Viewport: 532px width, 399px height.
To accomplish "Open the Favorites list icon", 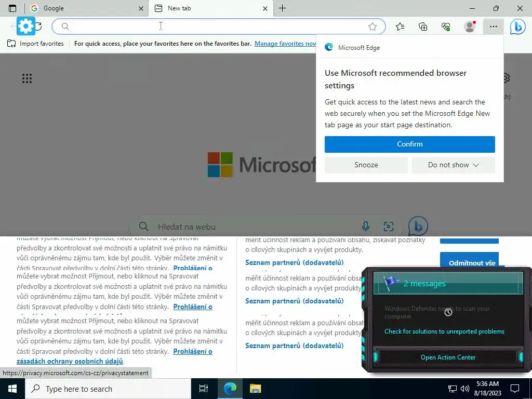I will 400,26.
